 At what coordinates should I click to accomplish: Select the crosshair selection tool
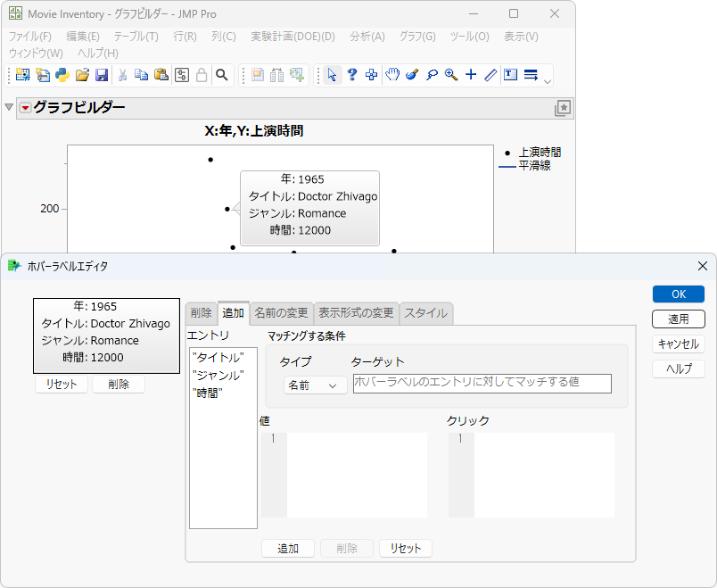coord(371,75)
